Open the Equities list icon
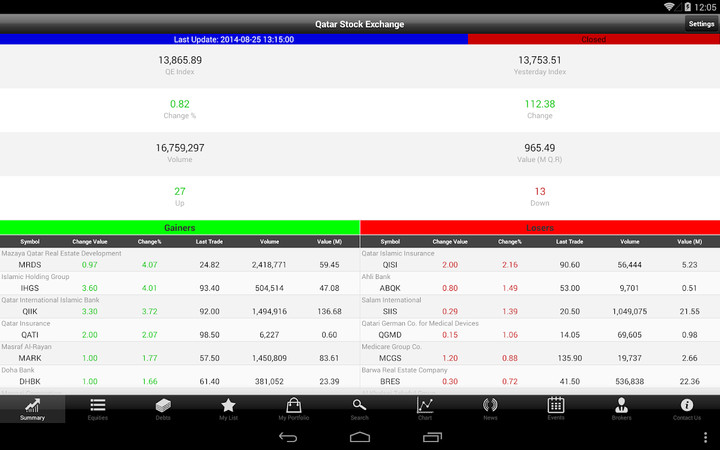 point(98,405)
